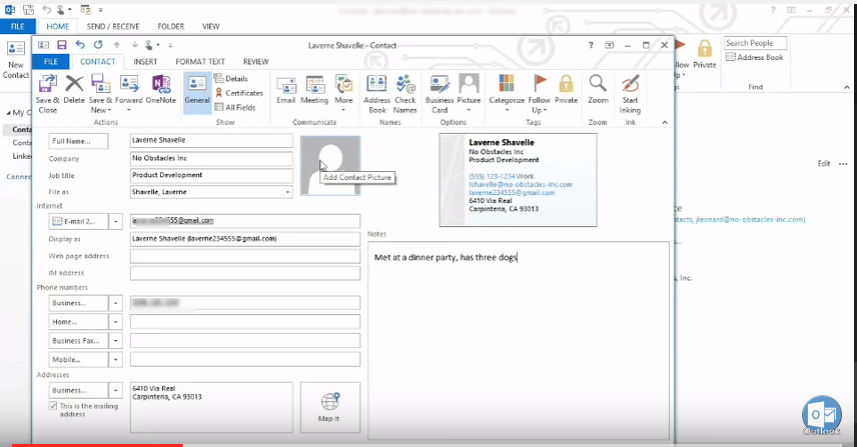Start Inking with the pen icon
The image size is (857, 447).
pos(630,94)
